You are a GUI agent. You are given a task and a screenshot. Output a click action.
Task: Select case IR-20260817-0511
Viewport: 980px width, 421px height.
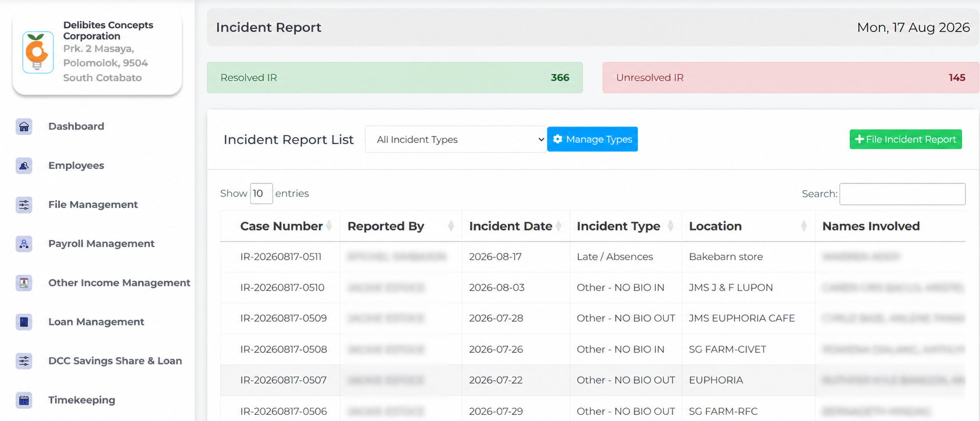pos(281,257)
